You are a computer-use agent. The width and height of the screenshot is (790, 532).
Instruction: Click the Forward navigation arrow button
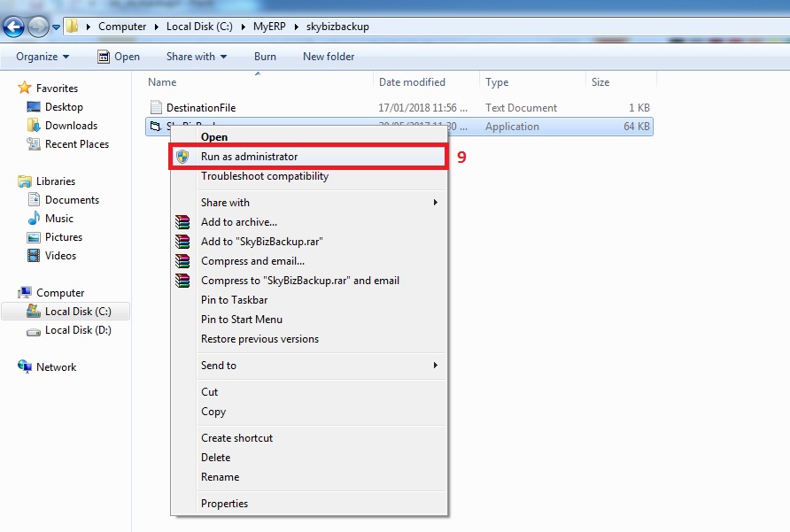coord(38,27)
